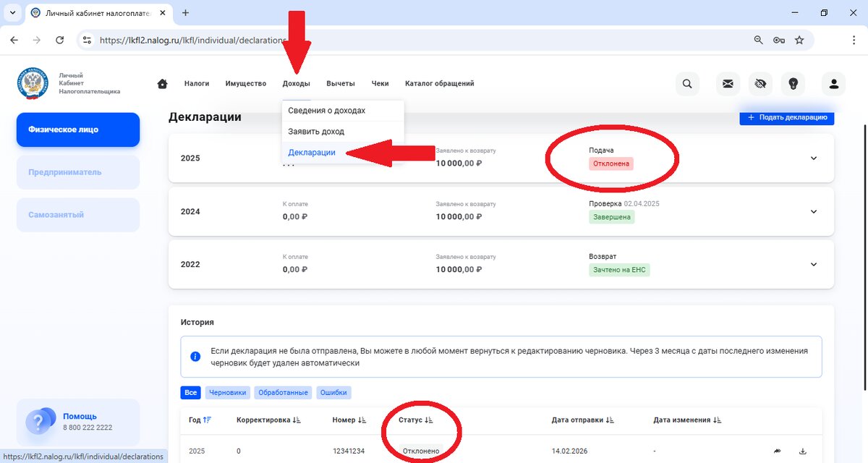
Task: Open the messages envelope icon
Action: [x=728, y=84]
